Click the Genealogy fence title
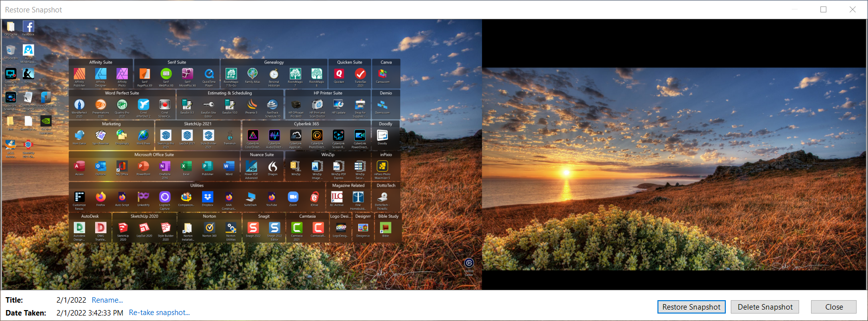This screenshot has width=868, height=321. point(274,63)
